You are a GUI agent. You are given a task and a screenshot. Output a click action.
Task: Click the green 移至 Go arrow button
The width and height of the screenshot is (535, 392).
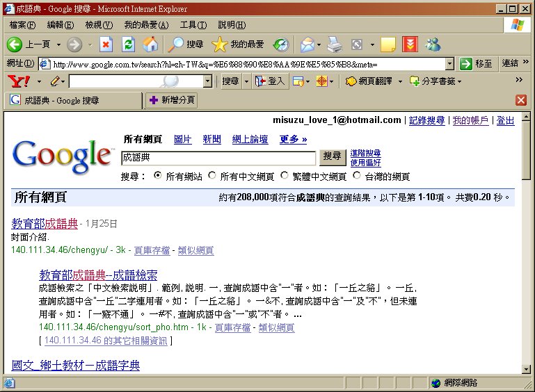tap(477, 64)
